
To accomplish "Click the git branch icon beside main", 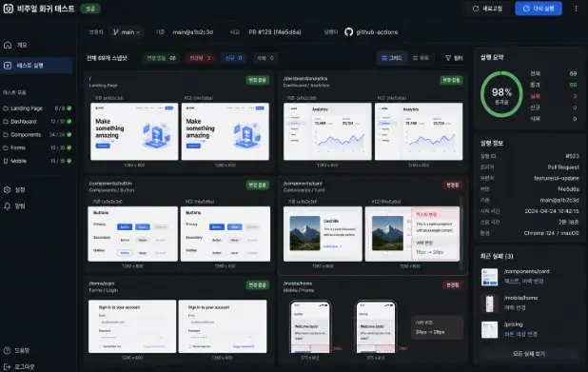I will (115, 32).
